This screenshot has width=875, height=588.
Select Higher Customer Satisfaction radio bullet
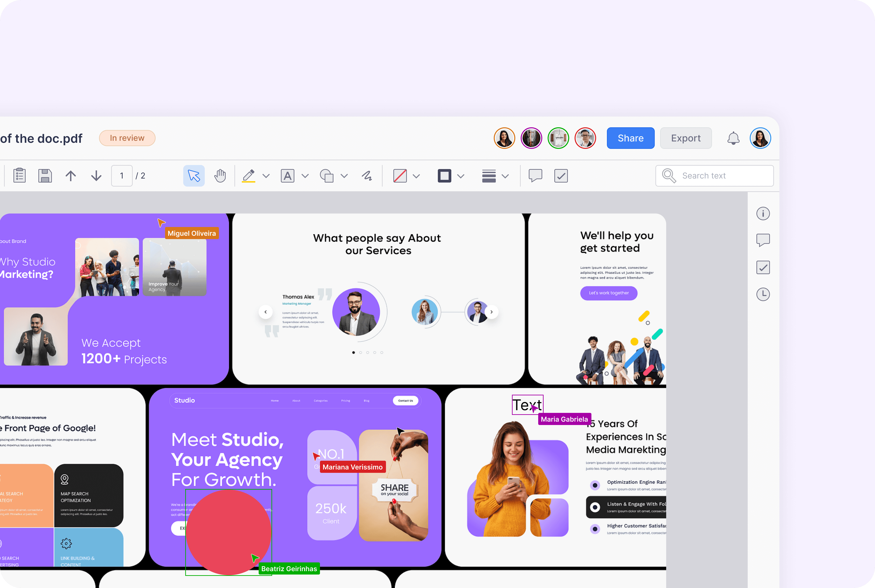click(595, 529)
